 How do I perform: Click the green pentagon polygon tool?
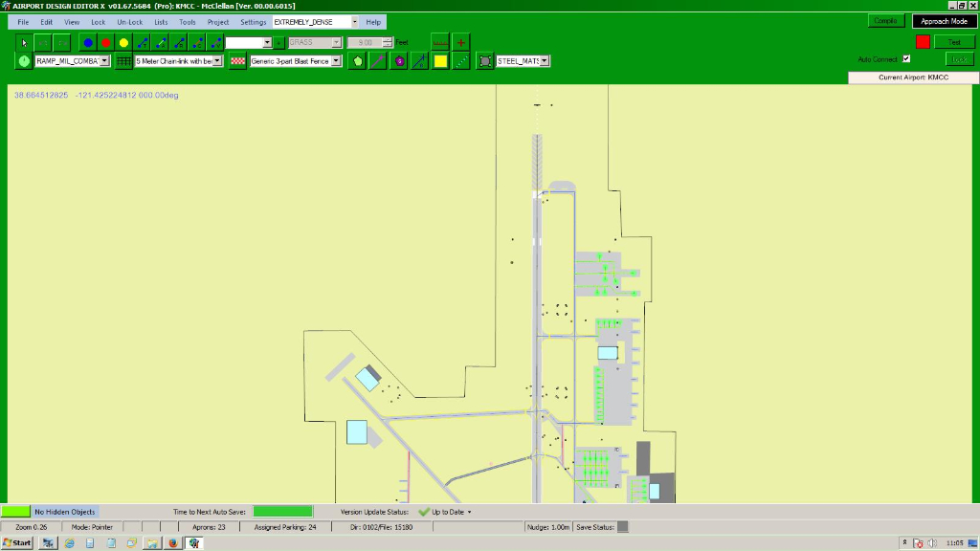point(358,60)
